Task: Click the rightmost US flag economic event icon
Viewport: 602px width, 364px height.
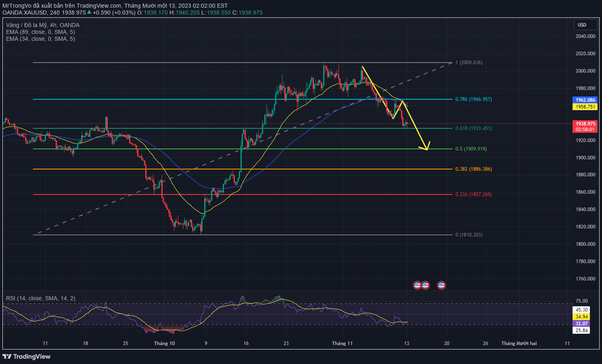Action: tap(441, 285)
